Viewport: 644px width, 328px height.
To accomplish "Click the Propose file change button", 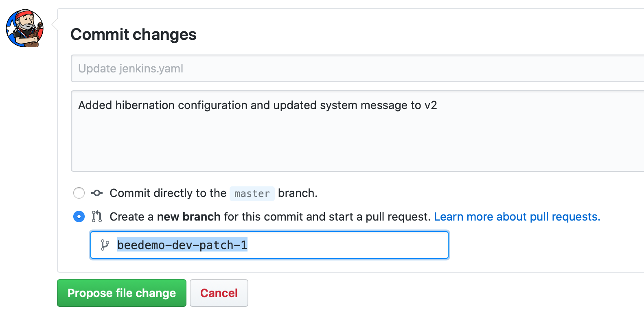I will (122, 293).
